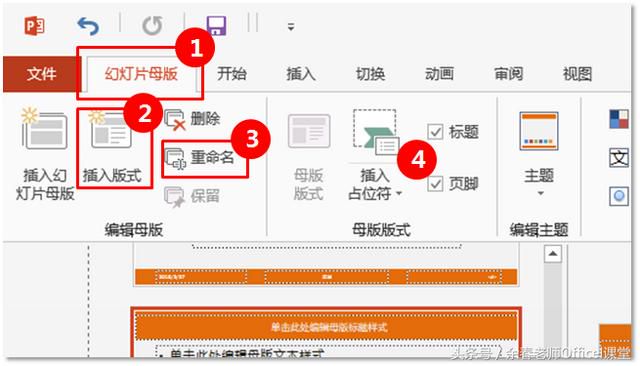Image resolution: width=640 pixels, height=366 pixels.
Task: Click the date footer placeholder in the orange bar
Action: tap(200, 277)
